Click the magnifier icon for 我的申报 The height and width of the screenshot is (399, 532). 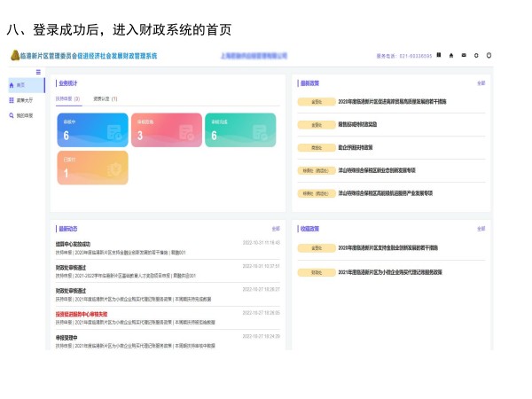pos(12,115)
